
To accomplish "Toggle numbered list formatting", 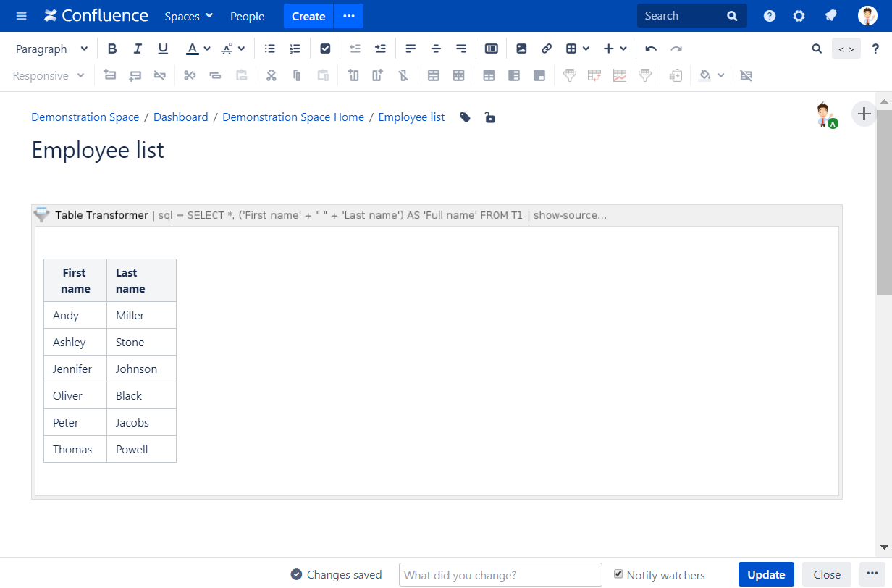I will point(294,48).
